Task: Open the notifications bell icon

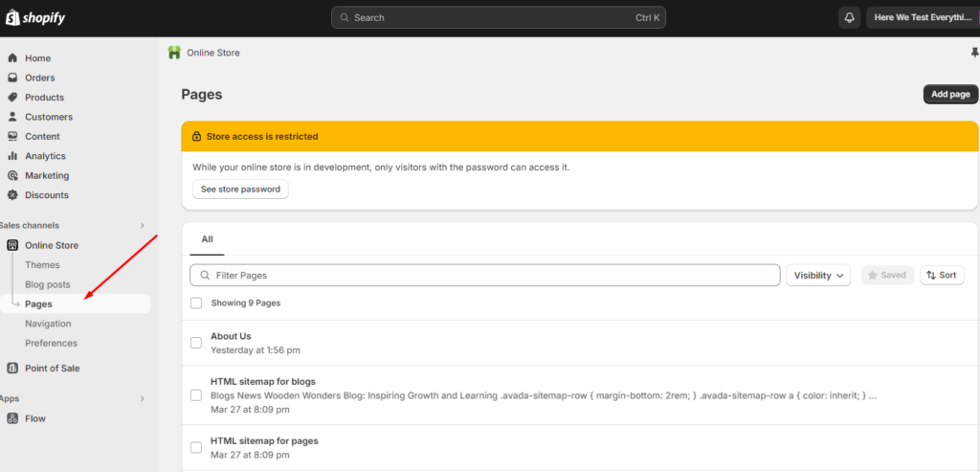Action: click(849, 17)
